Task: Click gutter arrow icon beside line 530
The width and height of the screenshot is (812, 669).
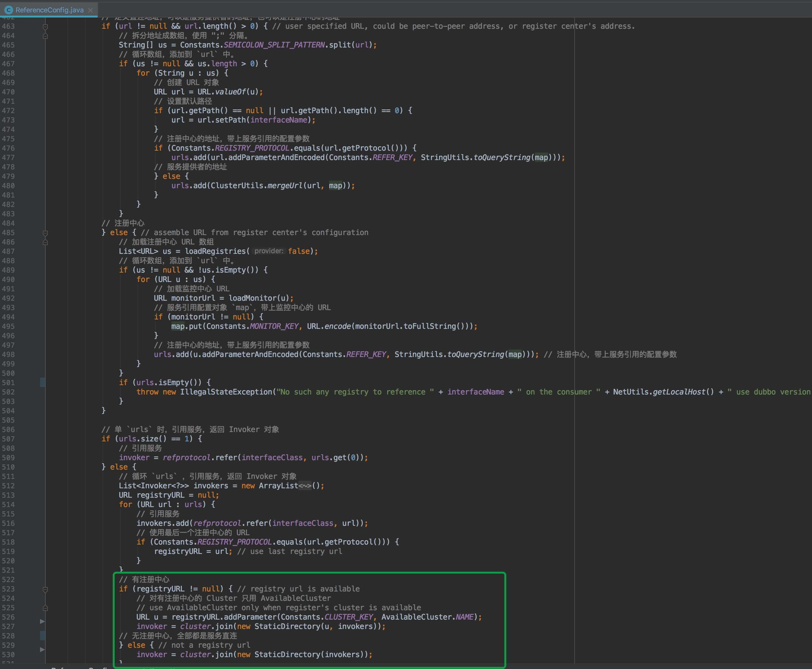Action: coord(43,649)
